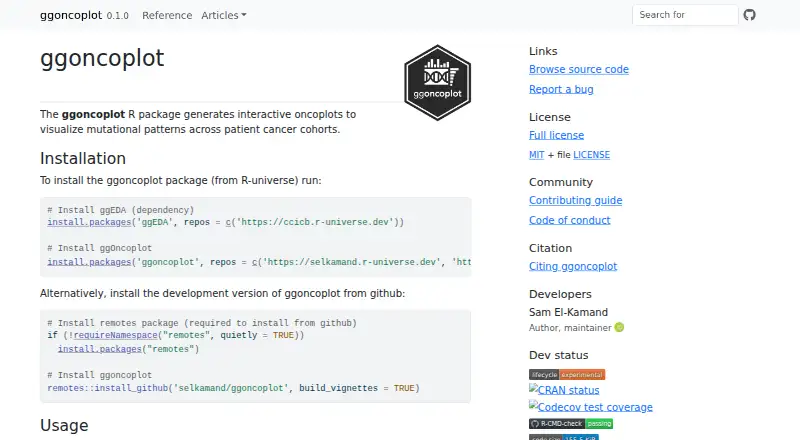Open the Contributing guide link
This screenshot has width=800, height=440.
coord(576,201)
